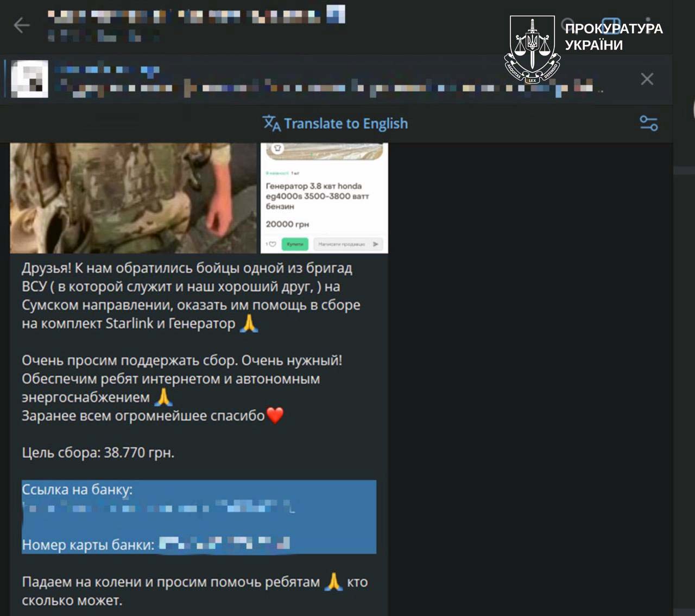
Task: Click text 'Заранее всем огромнейшее спасибо'
Action: click(143, 416)
